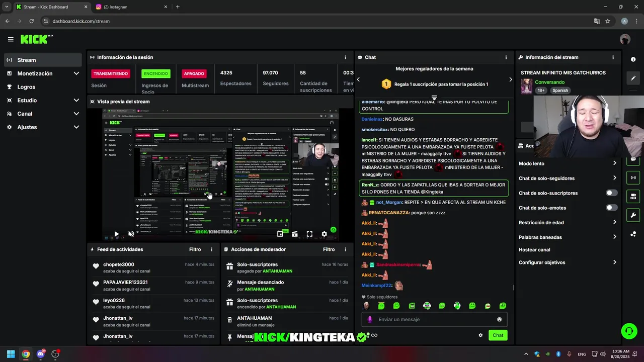
Task: Click leyo0226 in activity feed
Action: point(114,301)
